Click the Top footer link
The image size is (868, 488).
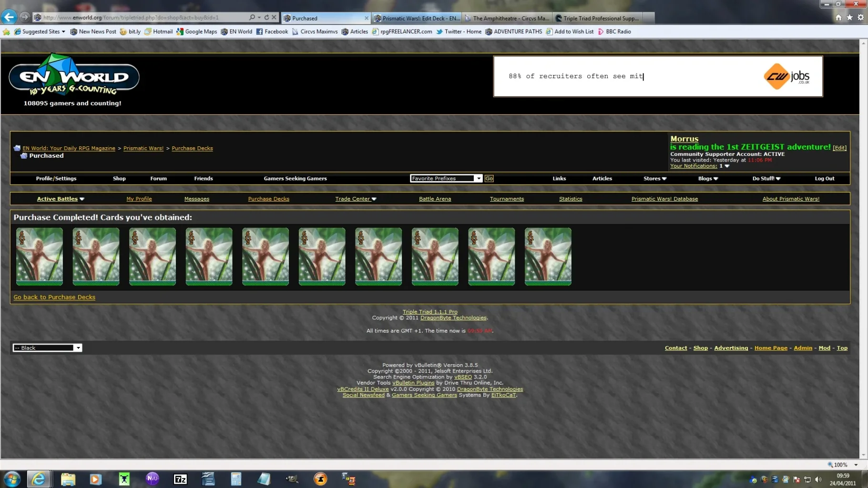(x=842, y=348)
